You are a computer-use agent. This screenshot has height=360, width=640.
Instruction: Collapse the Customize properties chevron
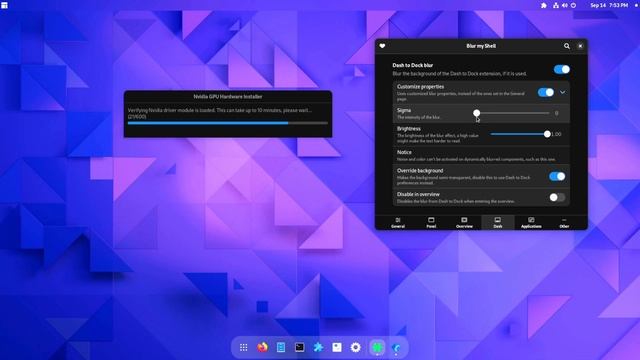click(x=562, y=92)
